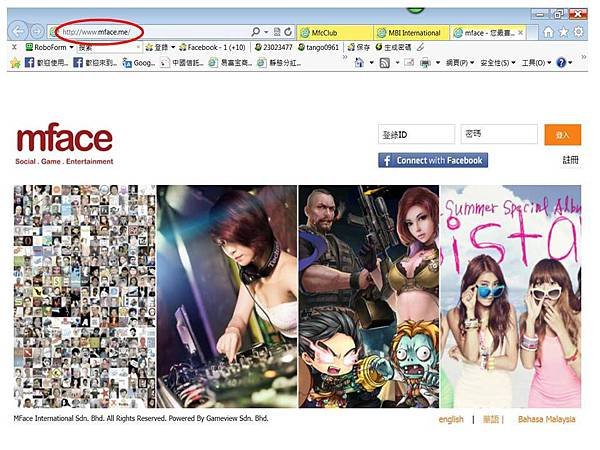Close the mface tab

tap(520, 33)
